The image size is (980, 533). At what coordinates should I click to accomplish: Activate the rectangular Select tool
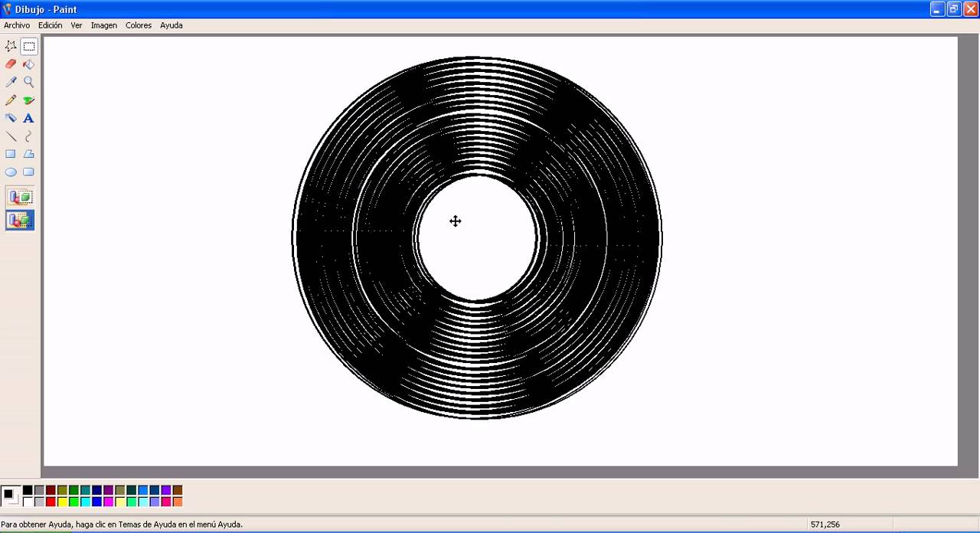pyautogui.click(x=28, y=46)
